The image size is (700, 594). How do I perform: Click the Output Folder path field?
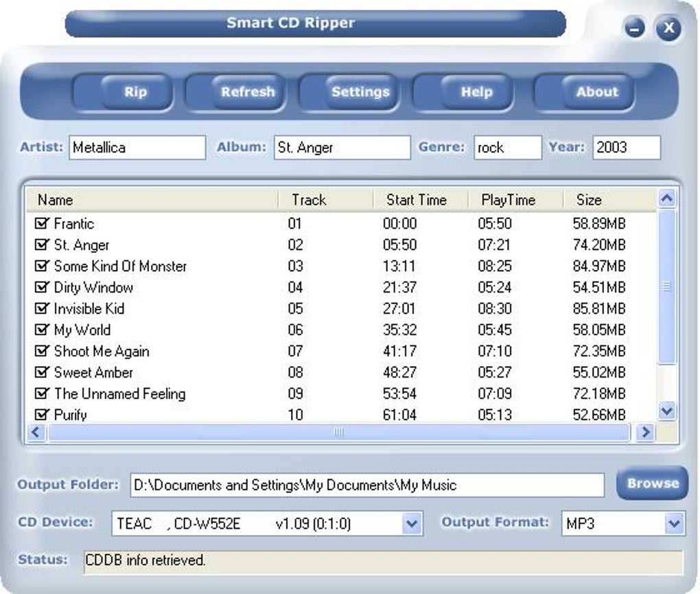click(x=367, y=485)
